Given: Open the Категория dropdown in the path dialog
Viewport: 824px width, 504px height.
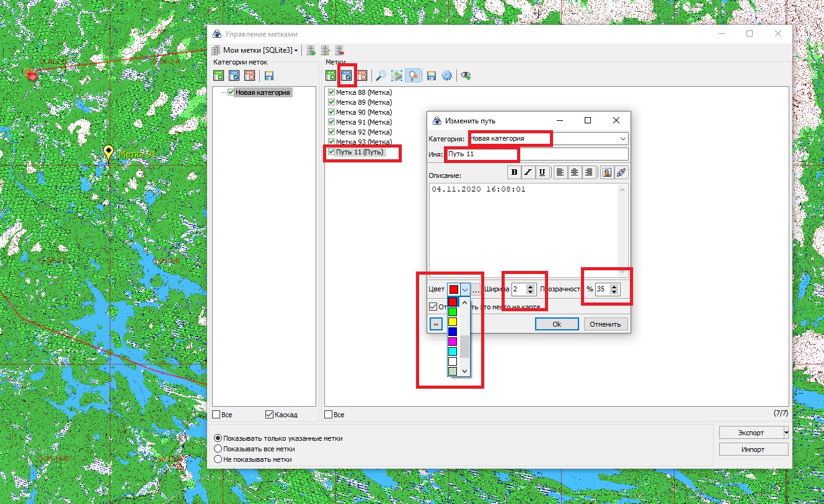Looking at the screenshot, I should pyautogui.click(x=623, y=139).
